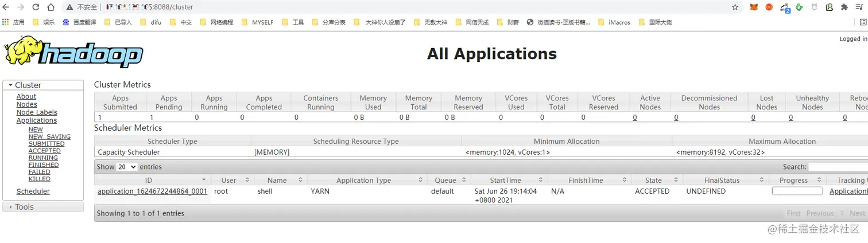The image size is (868, 243).
Task: Open the green extension icon
Action: [x=799, y=7]
